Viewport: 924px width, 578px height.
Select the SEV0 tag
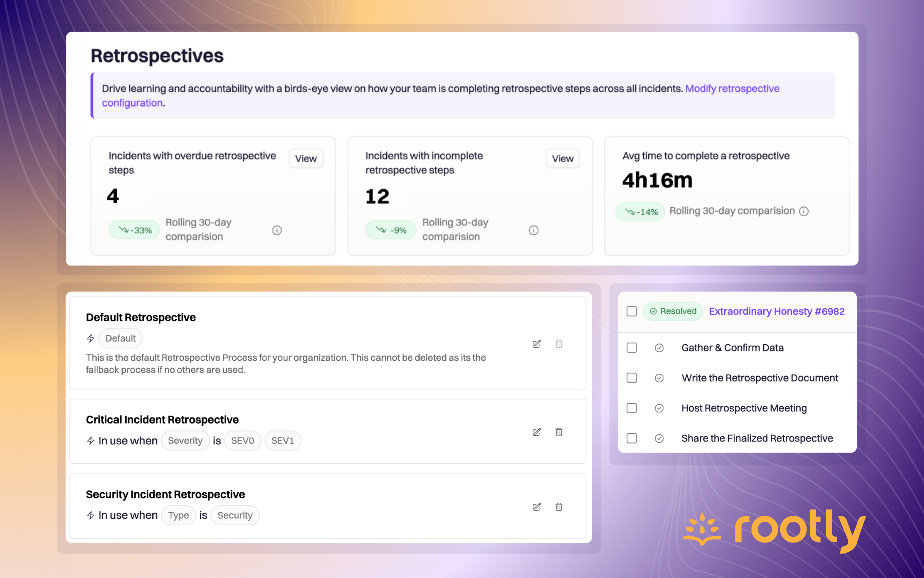tap(242, 440)
